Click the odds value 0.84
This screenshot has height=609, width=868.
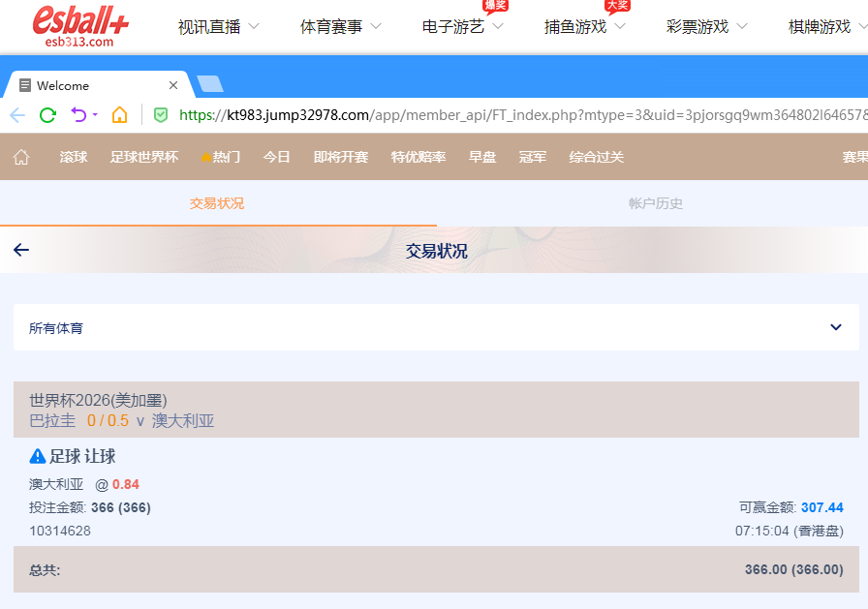click(x=126, y=484)
